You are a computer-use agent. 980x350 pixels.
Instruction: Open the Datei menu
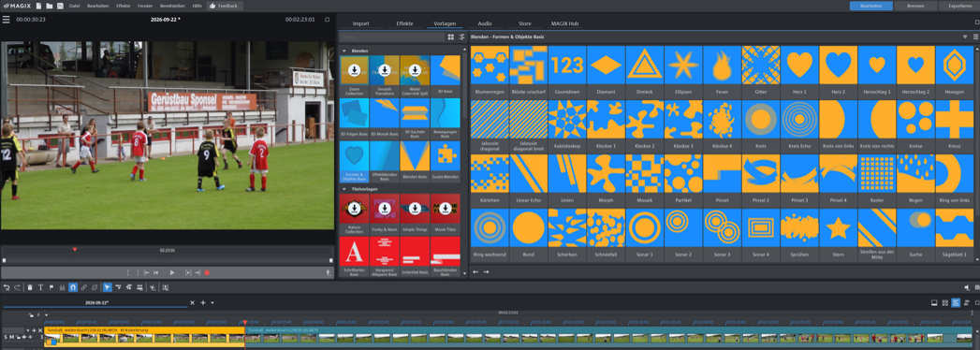[x=74, y=6]
